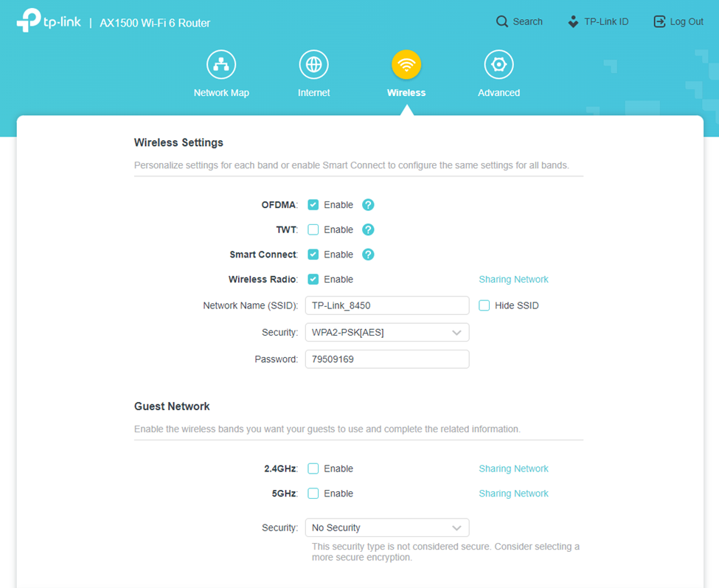This screenshot has width=719, height=588.
Task: Select the Wireless Wi-Fi icon
Action: [x=406, y=65]
